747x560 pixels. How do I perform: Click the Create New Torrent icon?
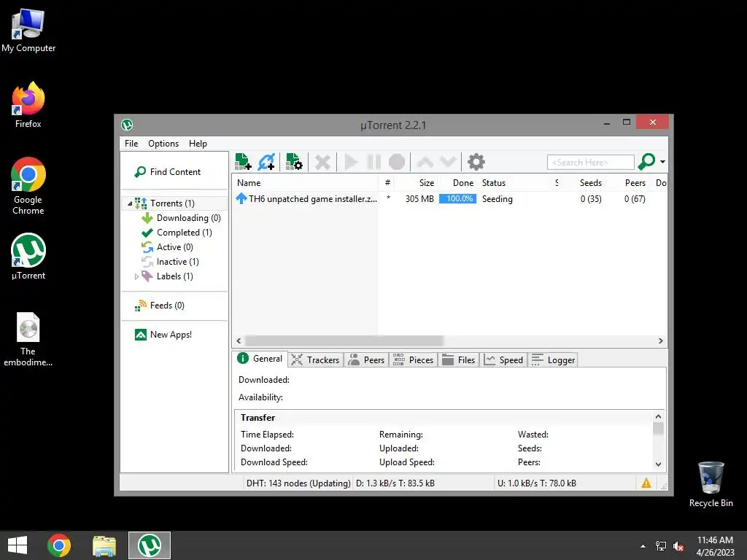(294, 162)
